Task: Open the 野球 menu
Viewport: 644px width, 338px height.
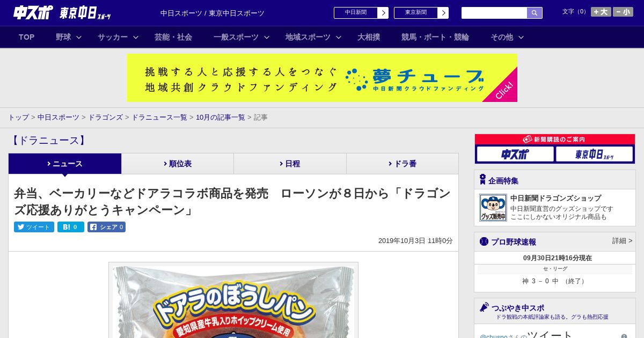Action: (63, 37)
